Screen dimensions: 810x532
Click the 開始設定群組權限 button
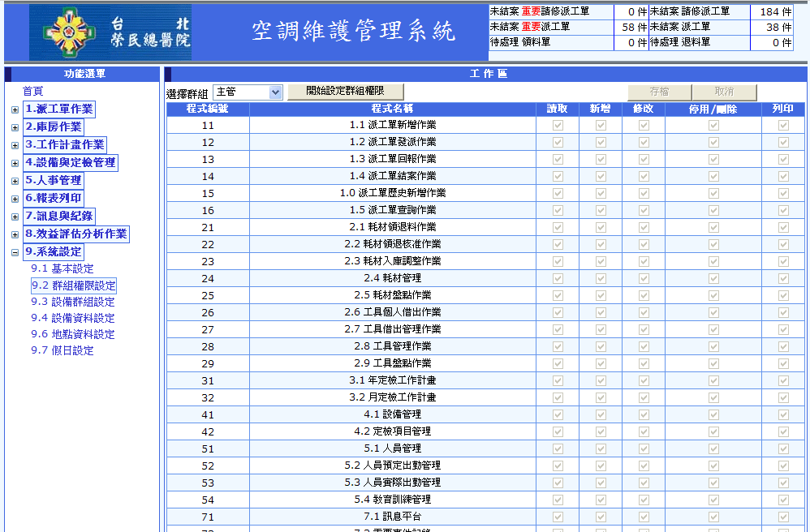[x=345, y=92]
